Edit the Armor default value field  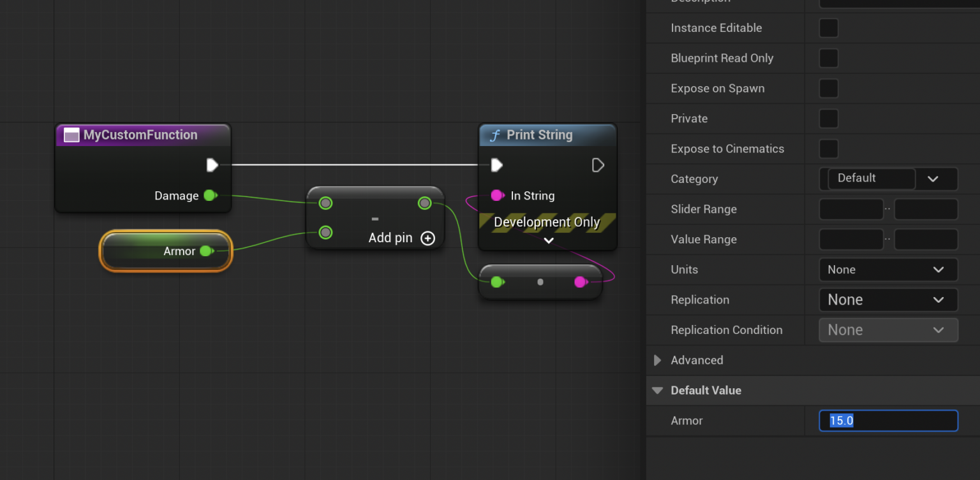click(888, 420)
